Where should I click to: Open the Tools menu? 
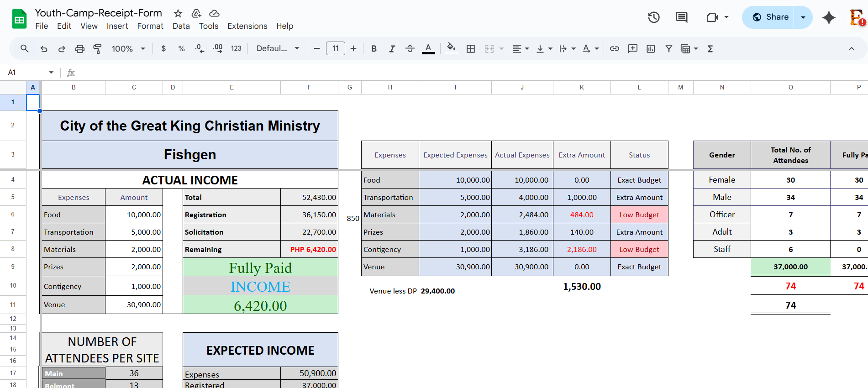click(209, 26)
